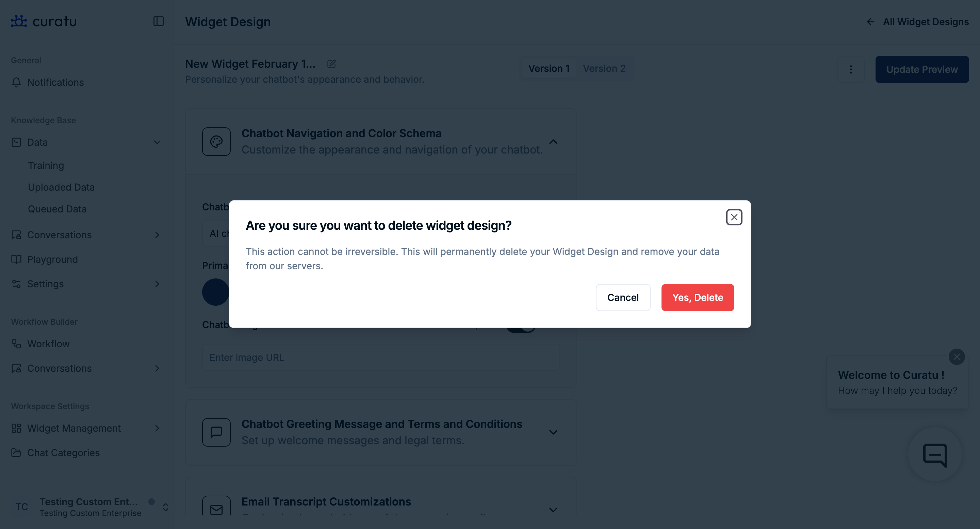
Task: Confirm with the Yes, Delete button
Action: tap(697, 297)
